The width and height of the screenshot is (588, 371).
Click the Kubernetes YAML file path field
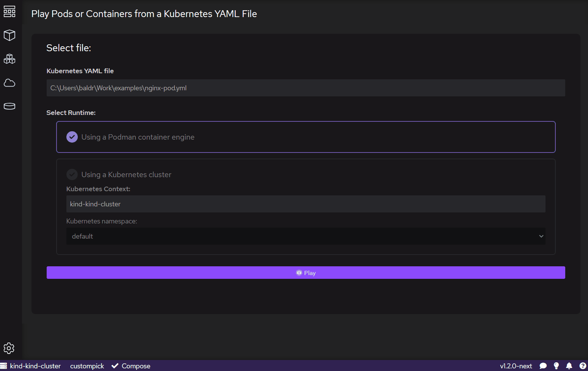pos(306,88)
